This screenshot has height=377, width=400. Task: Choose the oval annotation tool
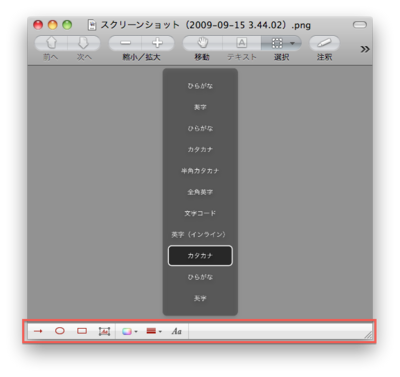[x=60, y=331]
